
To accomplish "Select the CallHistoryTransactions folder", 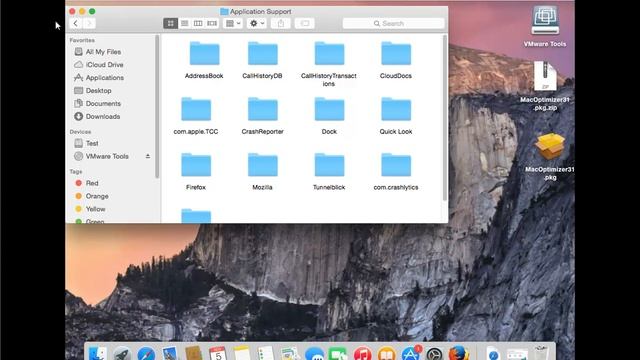I will (x=329, y=64).
